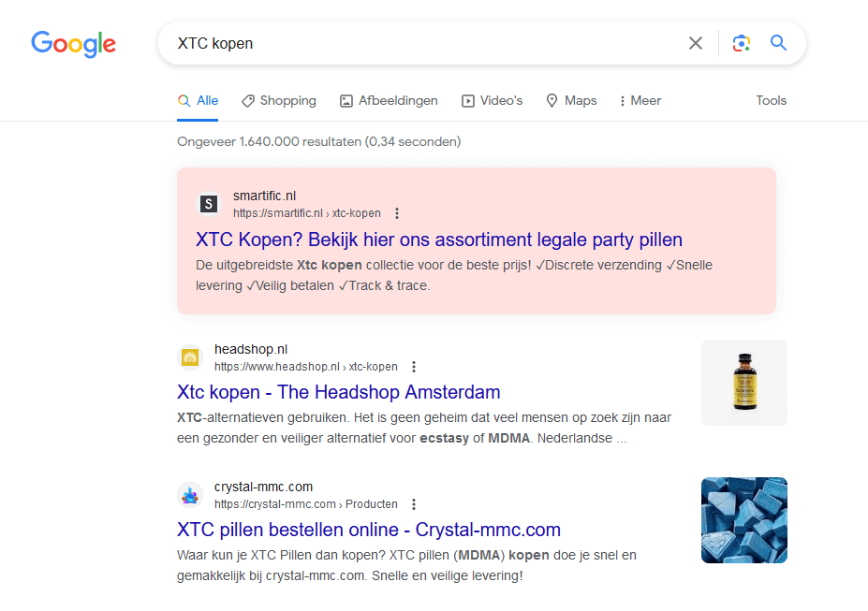Open Google Lens image search
868x611 pixels.
coord(742,43)
